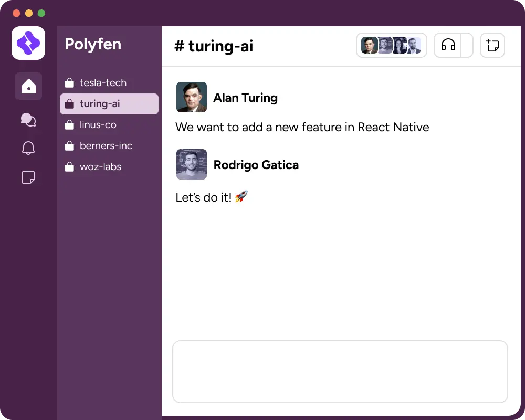
Task: Open Rodrigo Gatica's name link
Action: tap(256, 165)
